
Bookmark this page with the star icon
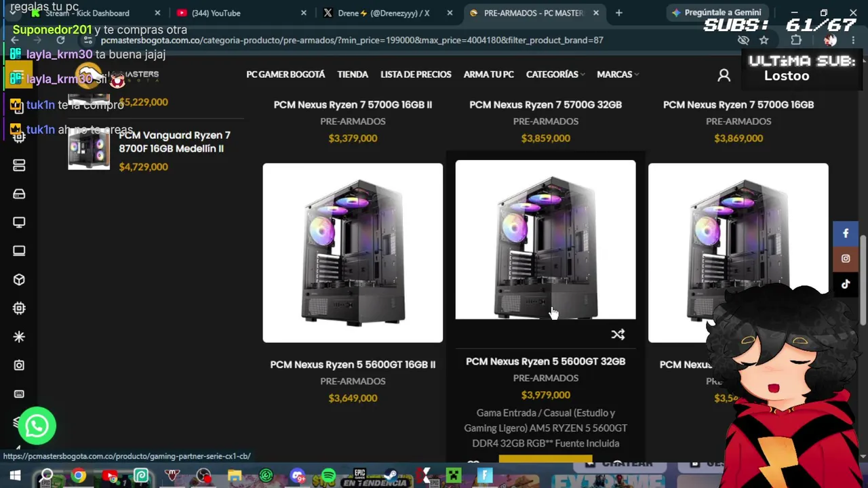click(x=764, y=40)
